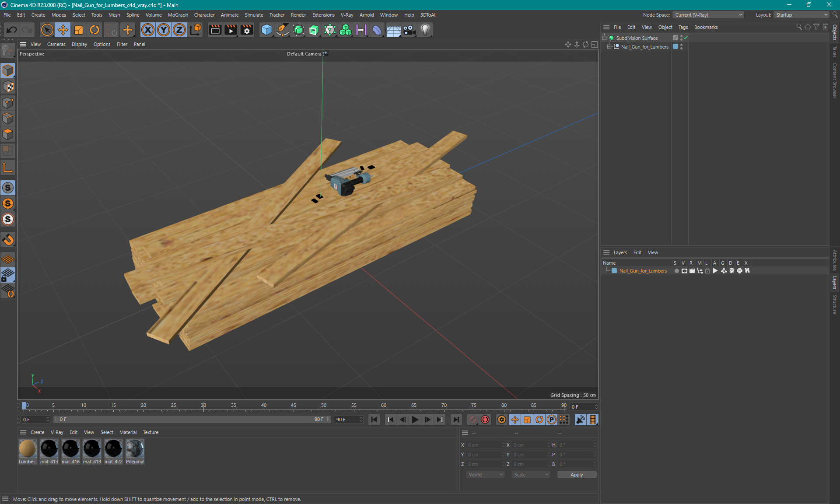This screenshot has width=840, height=504.
Task: Open the Layout Startup dropdown
Action: tap(801, 15)
